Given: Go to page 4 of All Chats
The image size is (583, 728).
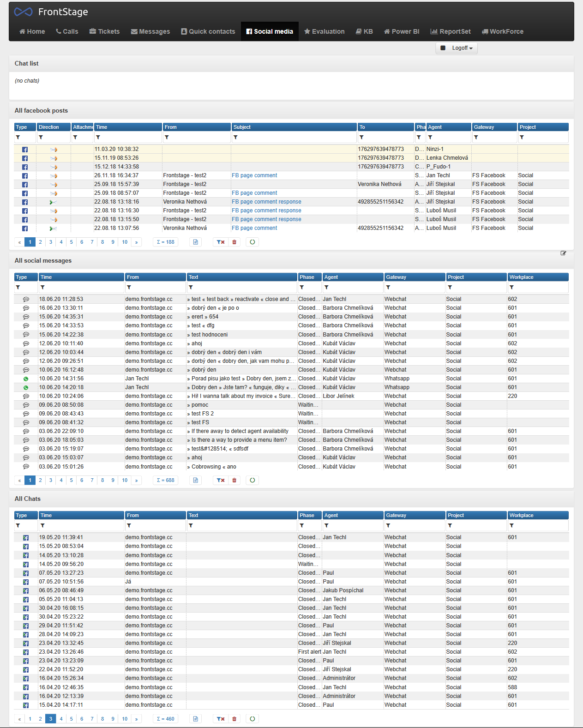Looking at the screenshot, I should click(61, 719).
